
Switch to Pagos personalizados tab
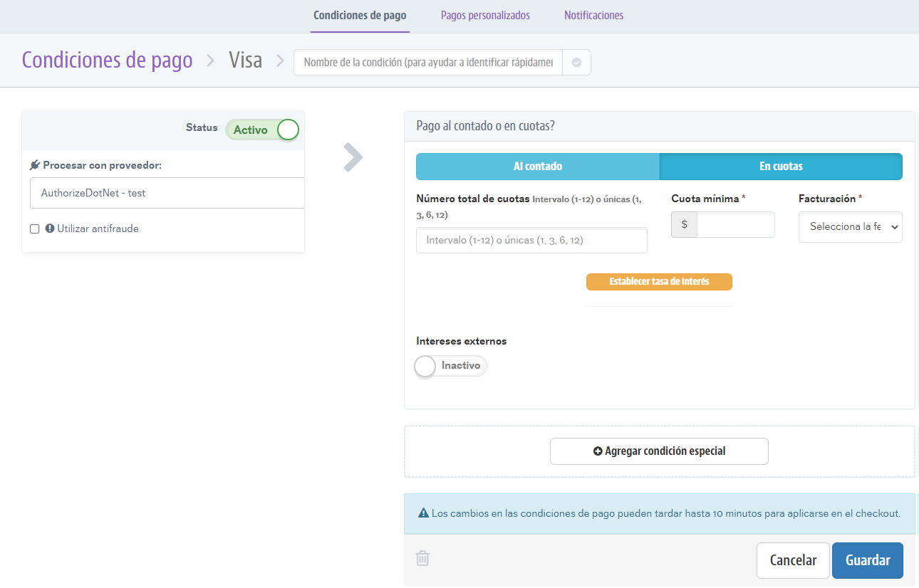[485, 16]
